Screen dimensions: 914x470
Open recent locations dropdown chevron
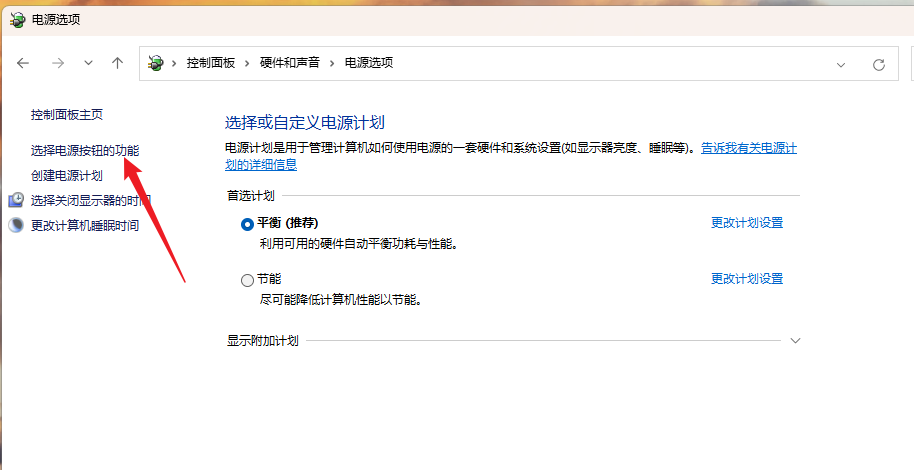(88, 63)
